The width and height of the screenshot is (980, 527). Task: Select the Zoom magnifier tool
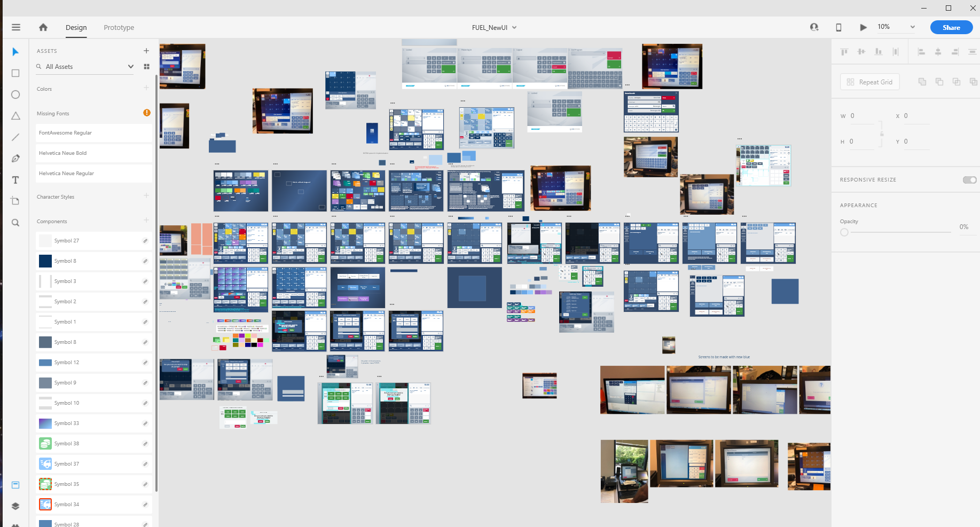pos(15,223)
